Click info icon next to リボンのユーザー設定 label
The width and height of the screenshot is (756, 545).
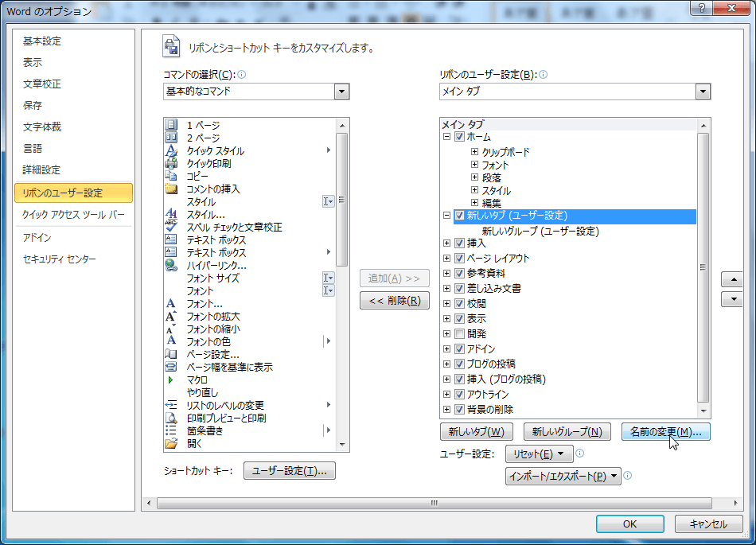pos(543,74)
